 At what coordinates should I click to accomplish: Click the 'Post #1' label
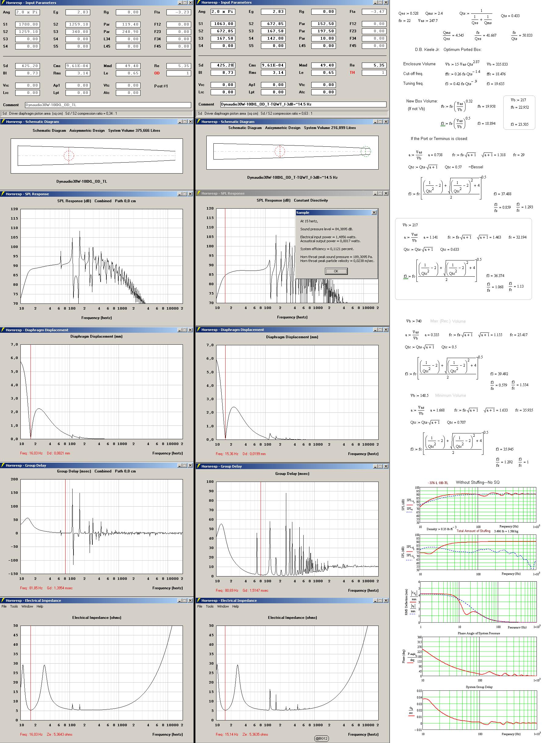(x=161, y=86)
